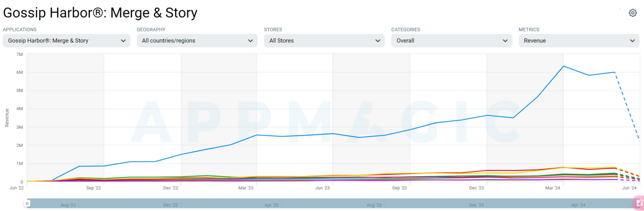Click the Revenue y-axis title
This screenshot has height=211, width=644.
[x=7, y=117]
